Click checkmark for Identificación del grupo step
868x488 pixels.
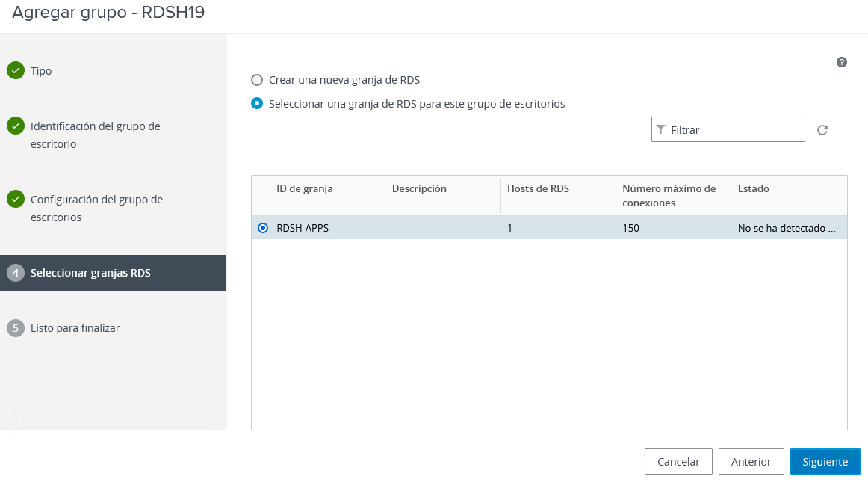tap(16, 126)
